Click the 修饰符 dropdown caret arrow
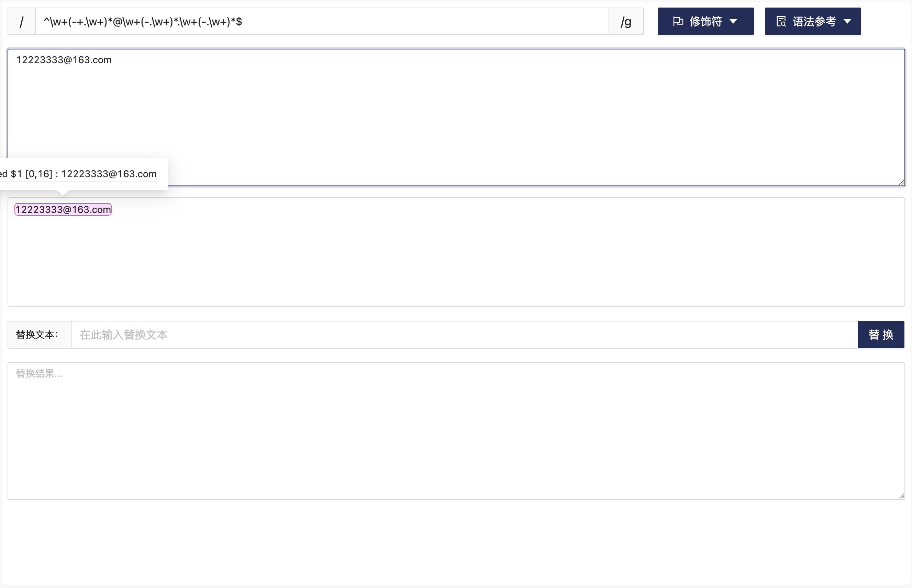The height and width of the screenshot is (588, 912). pos(733,21)
